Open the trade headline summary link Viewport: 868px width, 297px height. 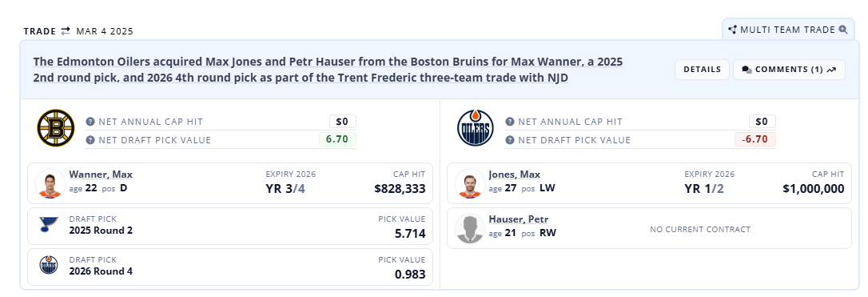tap(328, 70)
